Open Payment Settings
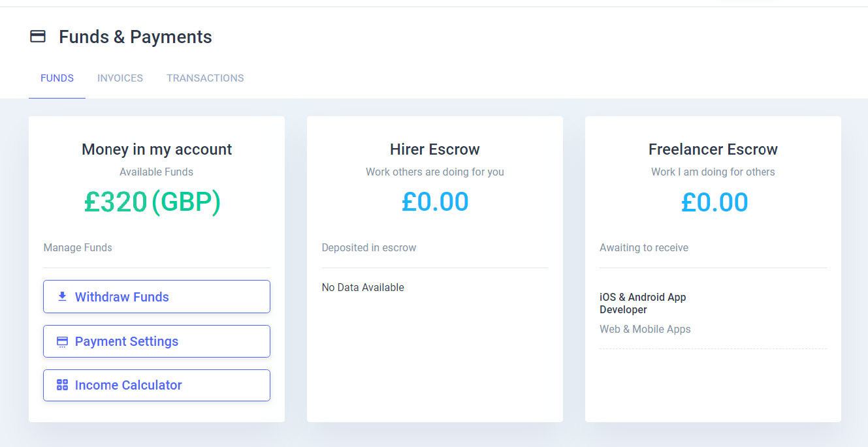 tap(157, 341)
